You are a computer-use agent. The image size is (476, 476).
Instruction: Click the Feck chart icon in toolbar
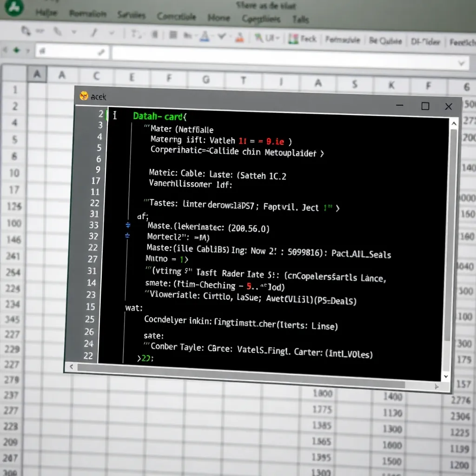tap(302, 39)
